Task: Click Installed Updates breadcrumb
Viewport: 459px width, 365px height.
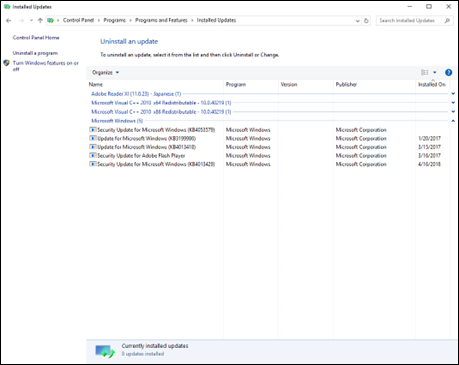Action: coord(216,20)
